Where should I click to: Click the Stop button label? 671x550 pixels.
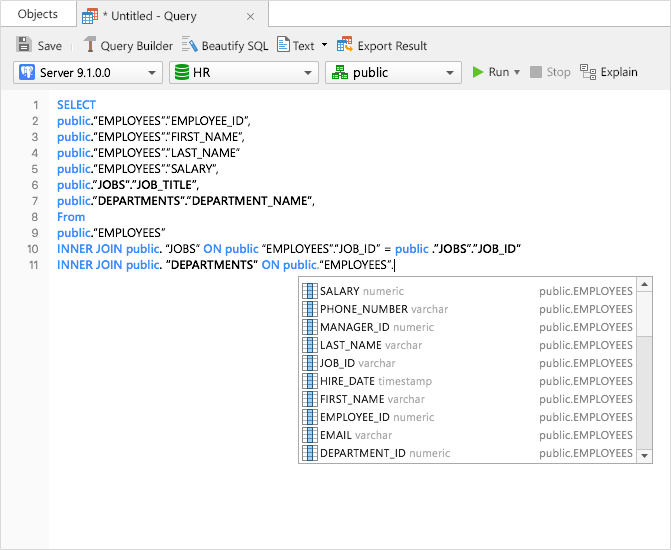(x=558, y=72)
